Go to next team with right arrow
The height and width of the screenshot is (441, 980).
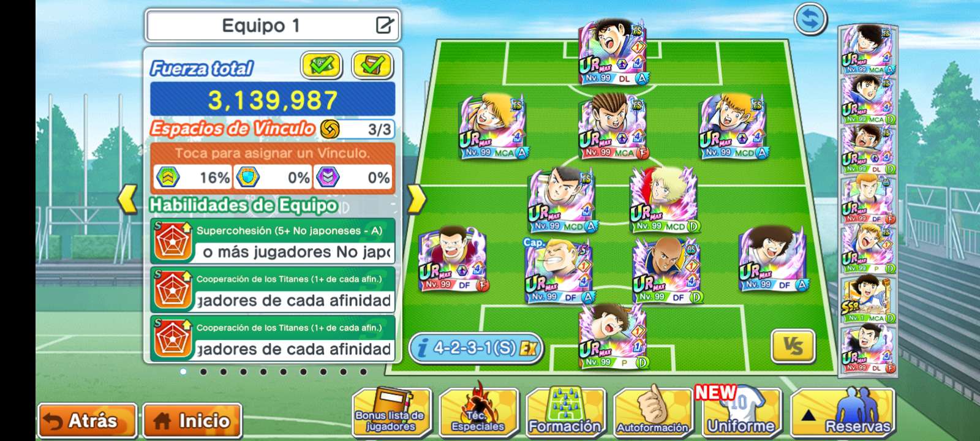pyautogui.click(x=416, y=199)
